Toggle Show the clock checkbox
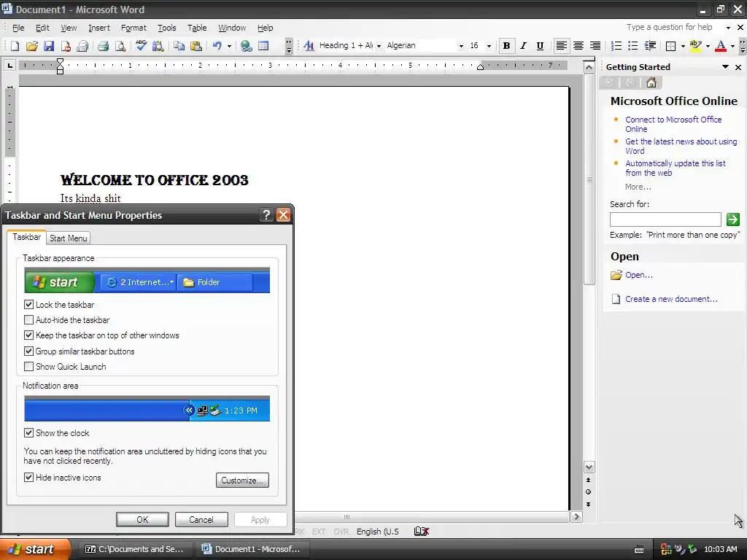This screenshot has height=560, width=747. (x=28, y=433)
